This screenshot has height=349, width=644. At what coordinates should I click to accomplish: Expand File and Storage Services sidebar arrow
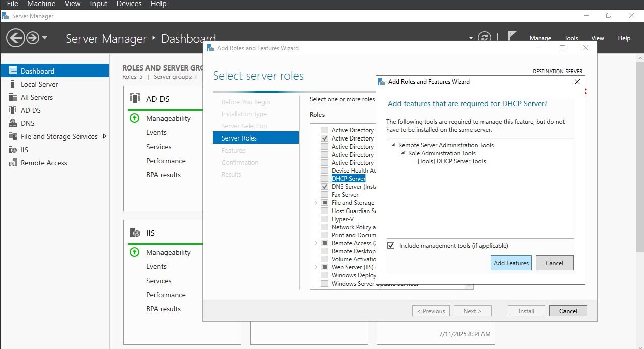coord(105,136)
